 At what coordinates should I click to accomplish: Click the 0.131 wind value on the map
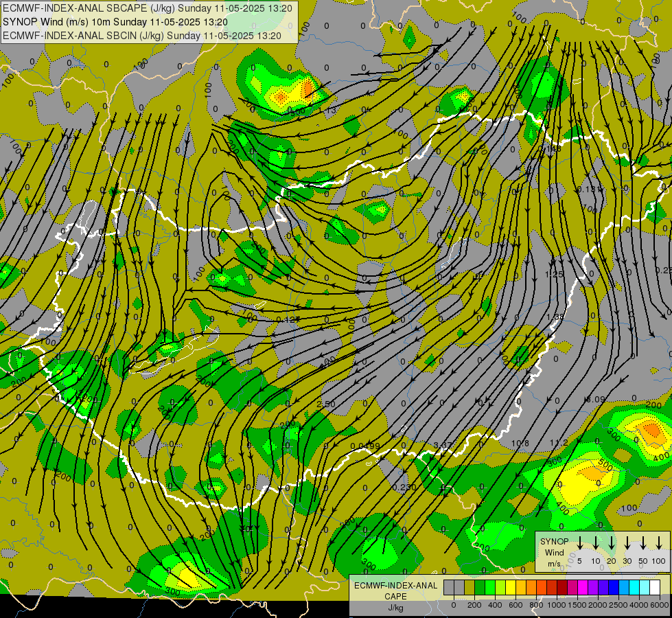click(x=590, y=189)
